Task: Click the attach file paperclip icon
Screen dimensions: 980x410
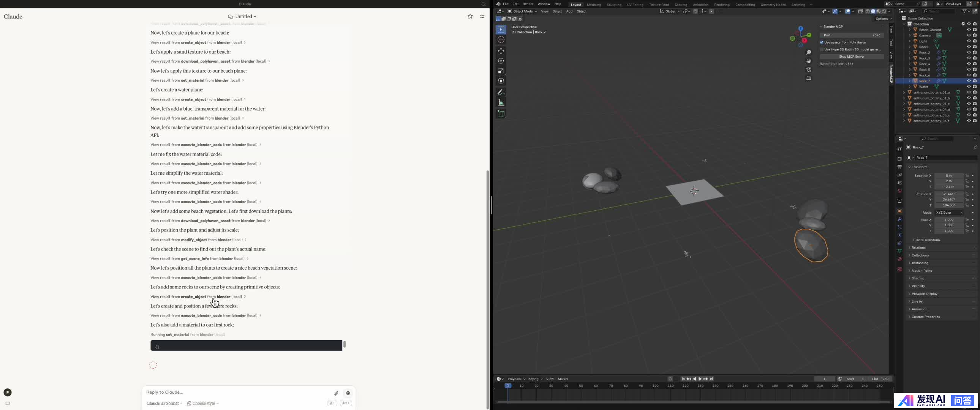Action: click(x=336, y=393)
